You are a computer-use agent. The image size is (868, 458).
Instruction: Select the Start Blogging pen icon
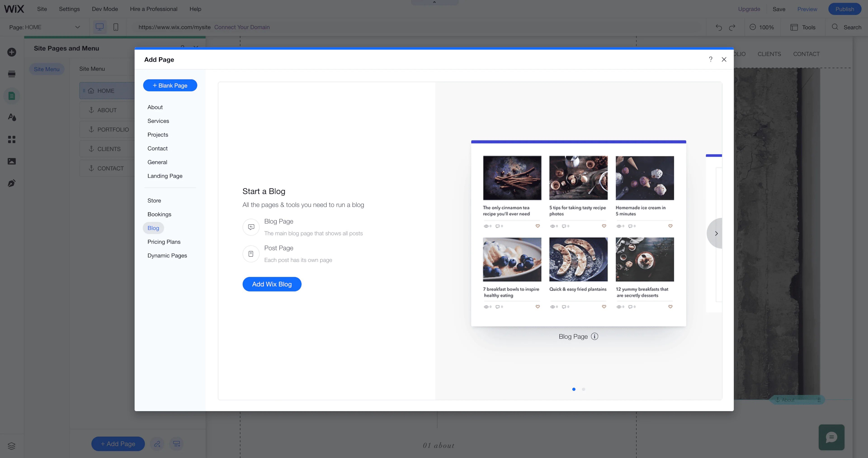click(x=12, y=183)
